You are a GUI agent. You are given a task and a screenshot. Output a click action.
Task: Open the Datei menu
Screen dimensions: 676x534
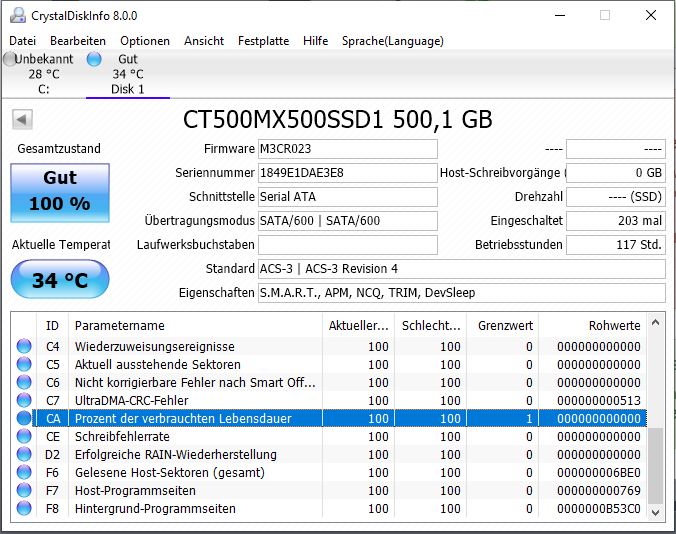point(22,41)
